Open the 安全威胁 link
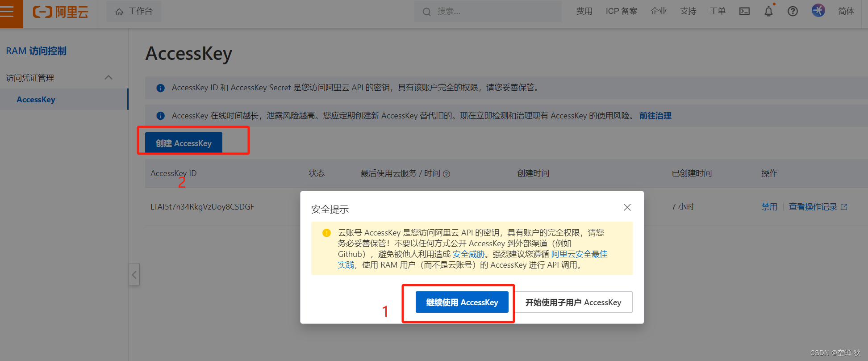This screenshot has height=361, width=868. tap(468, 254)
